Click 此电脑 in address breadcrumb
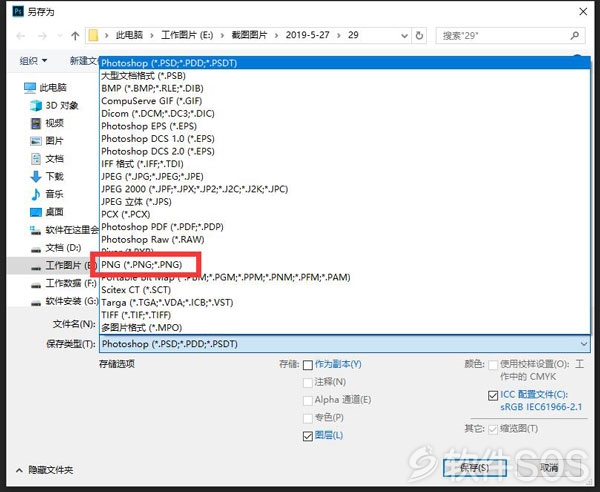The image size is (600, 492). tap(129, 35)
